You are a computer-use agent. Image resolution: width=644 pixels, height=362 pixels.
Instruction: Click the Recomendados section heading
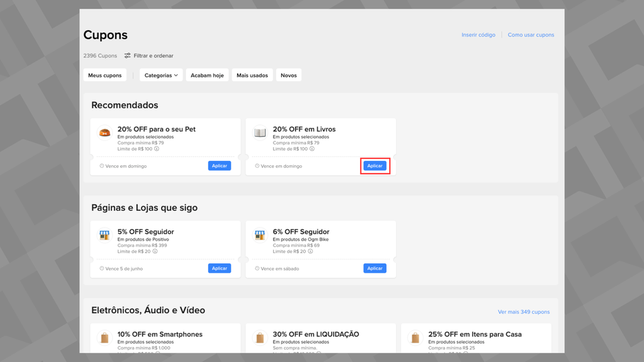125,105
